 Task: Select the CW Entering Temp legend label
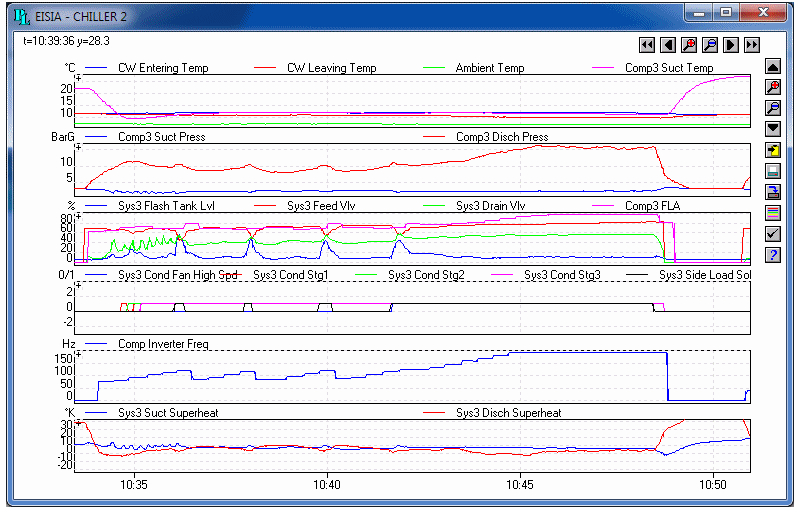coord(163,68)
